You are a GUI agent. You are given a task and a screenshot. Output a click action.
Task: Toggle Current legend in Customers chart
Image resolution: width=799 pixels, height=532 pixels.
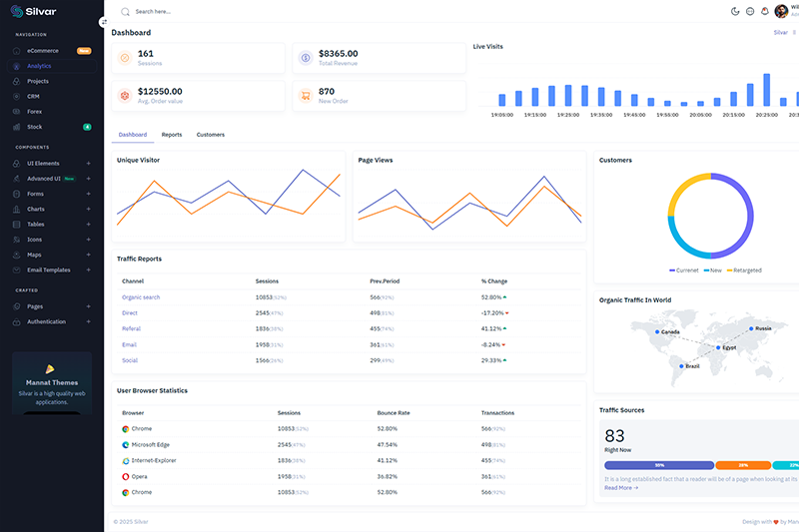coord(684,270)
